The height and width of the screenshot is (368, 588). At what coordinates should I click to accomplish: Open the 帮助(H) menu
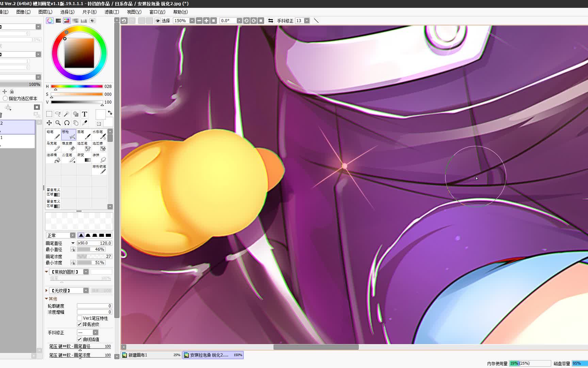(x=180, y=12)
